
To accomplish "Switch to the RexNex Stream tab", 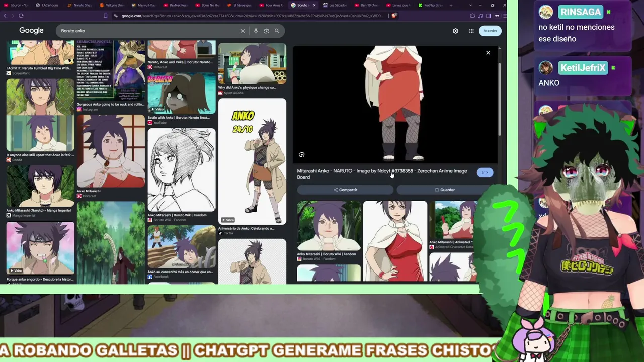I will [431, 5].
